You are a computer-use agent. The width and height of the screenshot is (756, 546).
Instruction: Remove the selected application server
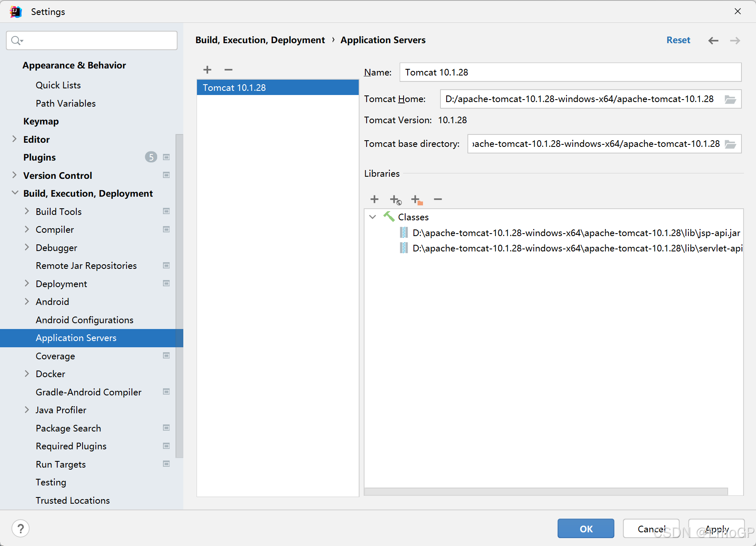coord(229,70)
